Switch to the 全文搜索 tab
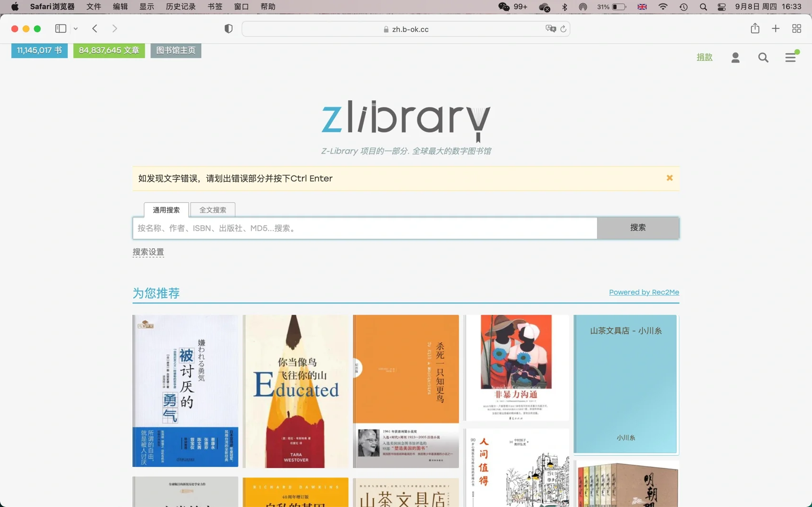 pos(213,210)
